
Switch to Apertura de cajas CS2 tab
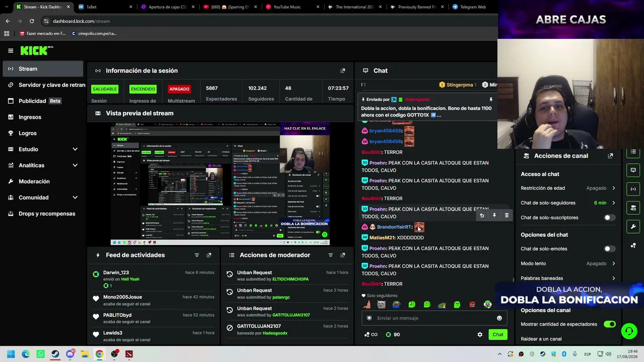[167, 7]
